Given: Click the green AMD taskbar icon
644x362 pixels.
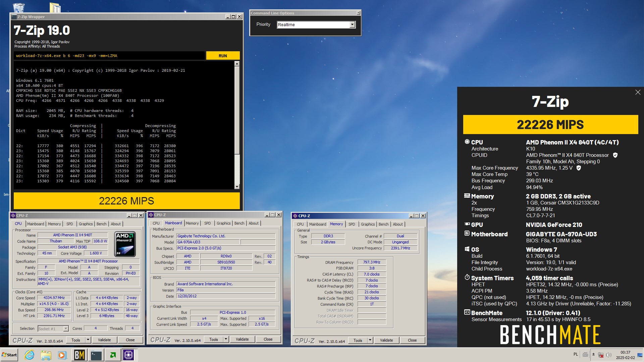Looking at the screenshot, I should (113, 355).
